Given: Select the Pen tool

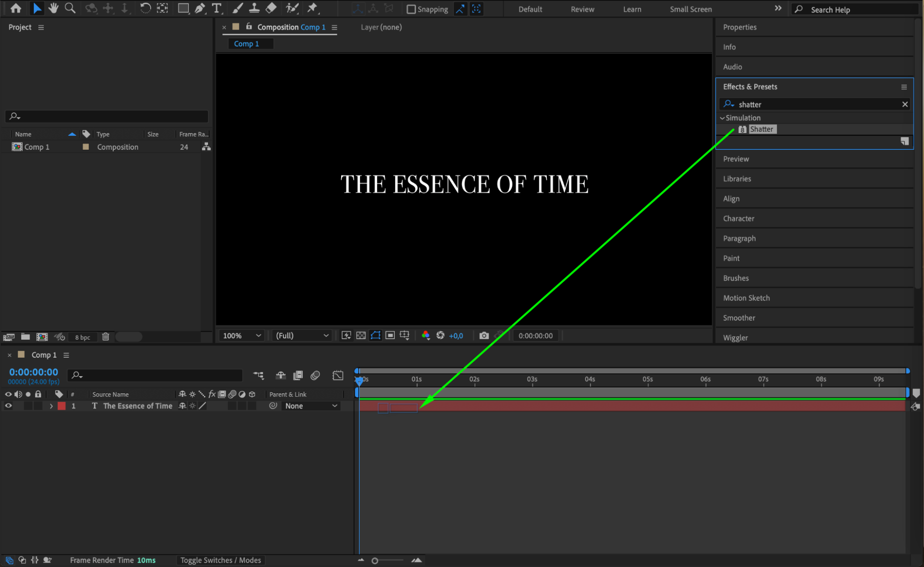Looking at the screenshot, I should [x=200, y=8].
